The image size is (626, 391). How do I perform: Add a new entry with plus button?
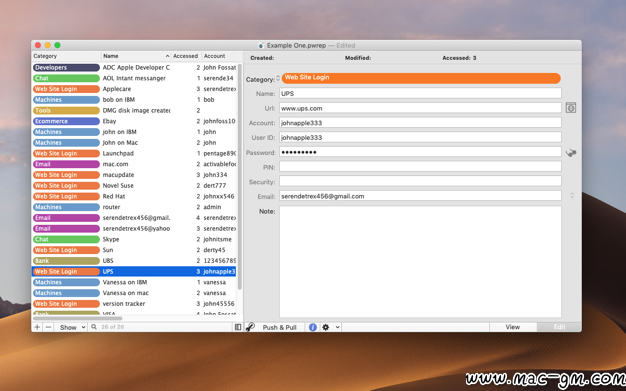pos(37,327)
